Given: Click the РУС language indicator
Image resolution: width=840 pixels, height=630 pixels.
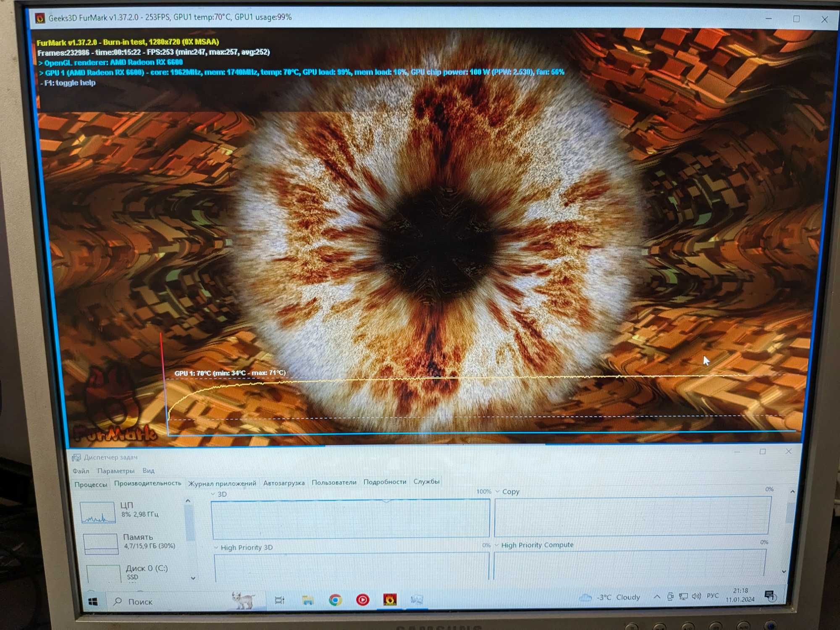Looking at the screenshot, I should click(713, 596).
